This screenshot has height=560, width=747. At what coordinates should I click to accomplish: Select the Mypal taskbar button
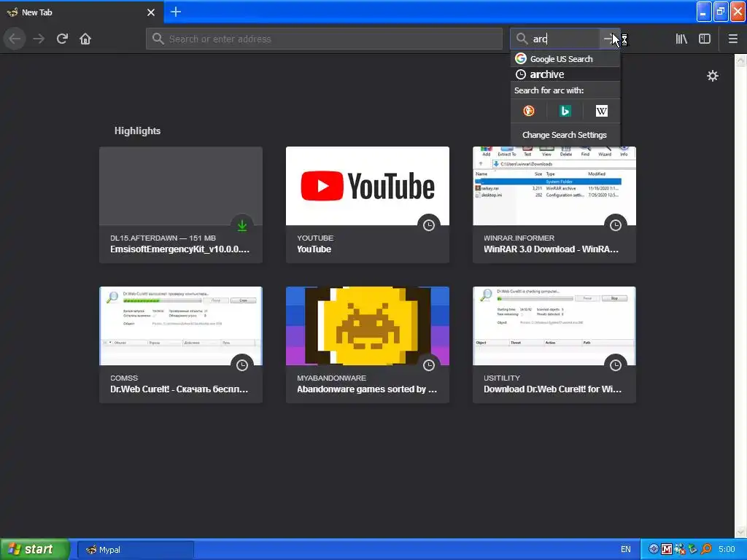pos(135,550)
